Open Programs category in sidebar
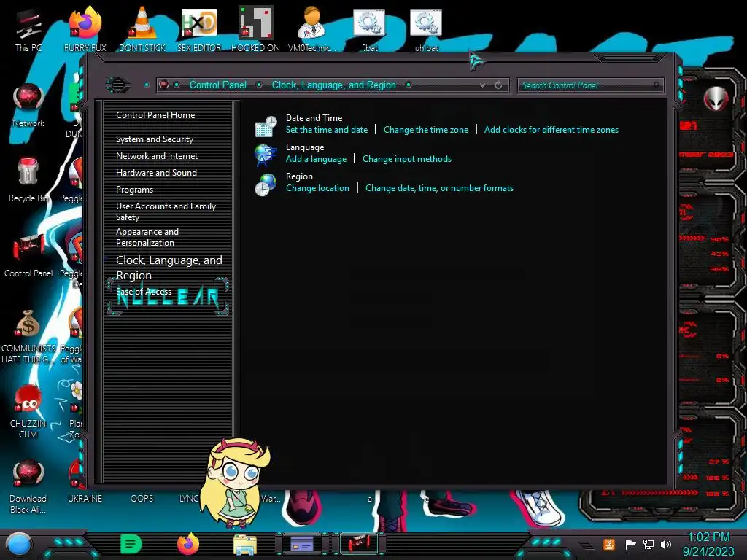Viewport: 747px width, 560px height. 134,190
